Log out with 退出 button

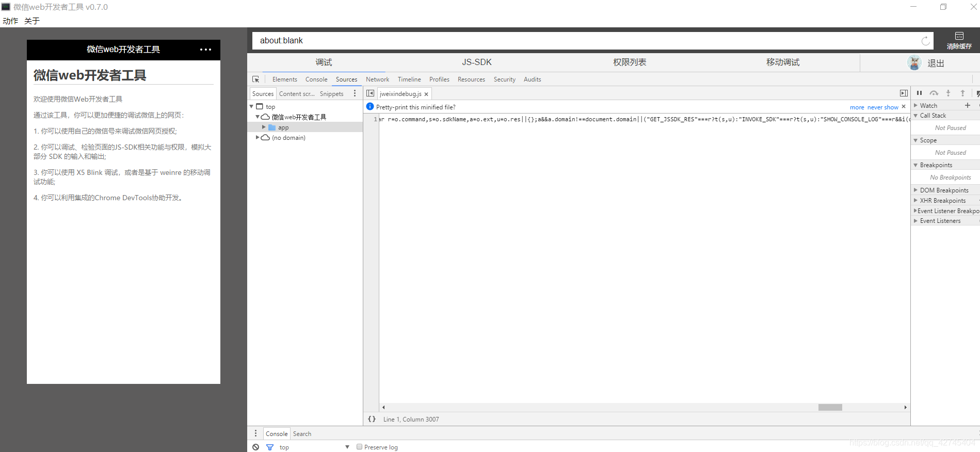936,63
